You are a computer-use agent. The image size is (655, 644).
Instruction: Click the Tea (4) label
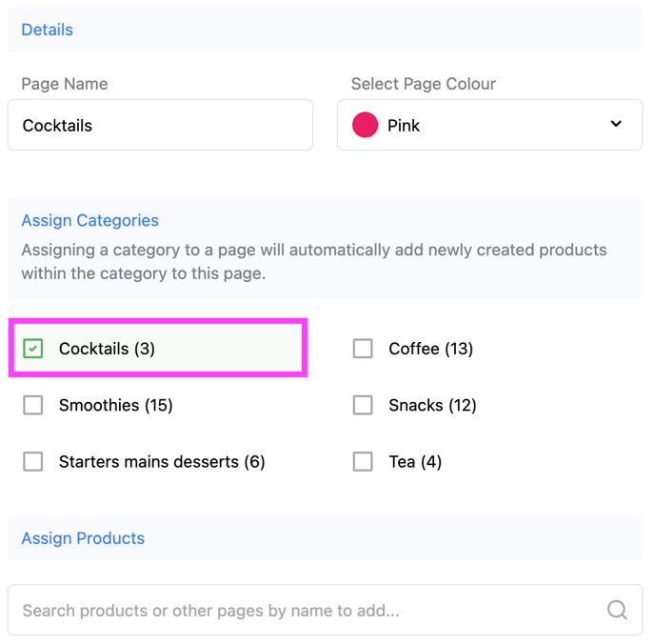coord(415,462)
